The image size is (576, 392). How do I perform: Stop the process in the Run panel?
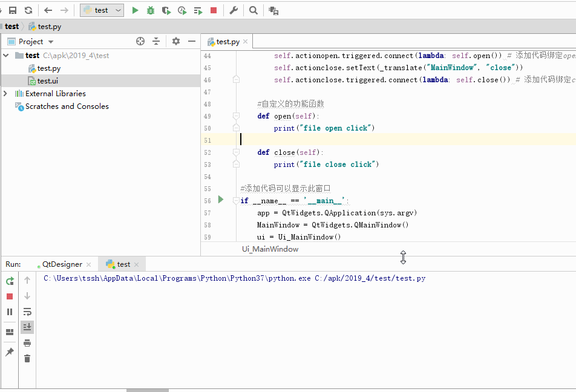[10, 296]
